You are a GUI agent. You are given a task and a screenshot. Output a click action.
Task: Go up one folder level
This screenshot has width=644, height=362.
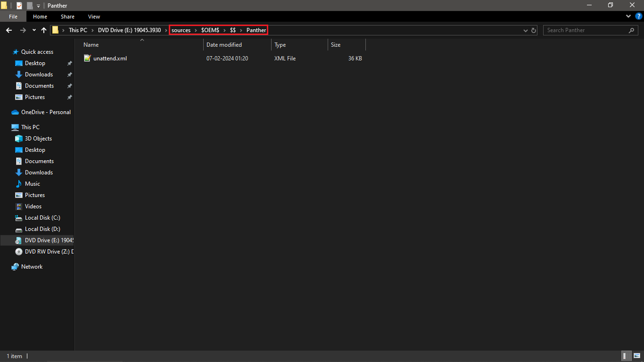[x=44, y=30]
